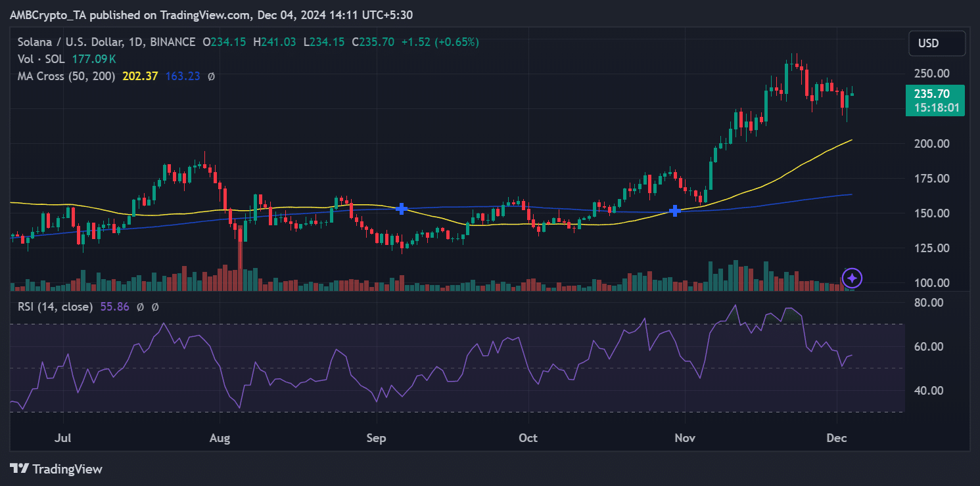Click the late-October golden cross marker

click(674, 211)
